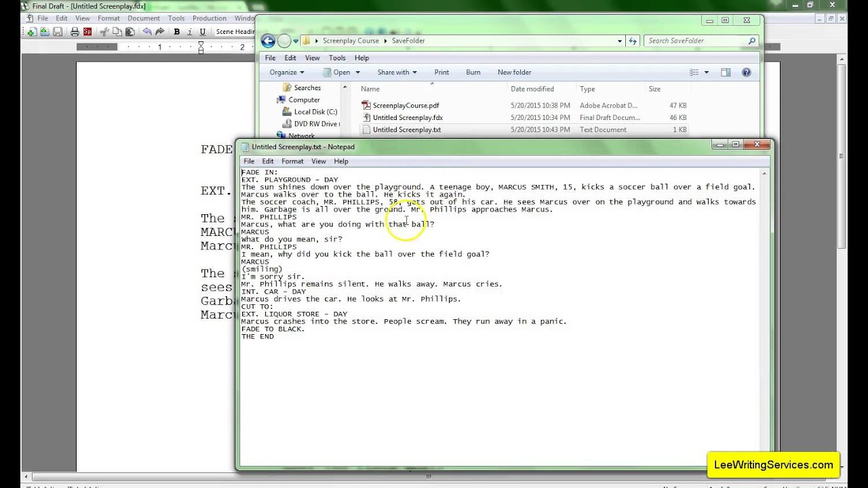This screenshot has height=488, width=868.
Task: Expand Open-with arrow beside Open button
Action: coord(357,73)
